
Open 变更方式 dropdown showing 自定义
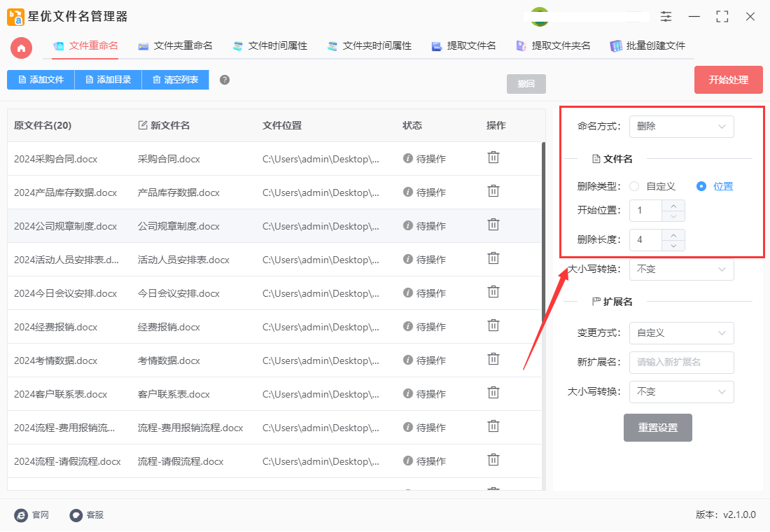681,333
